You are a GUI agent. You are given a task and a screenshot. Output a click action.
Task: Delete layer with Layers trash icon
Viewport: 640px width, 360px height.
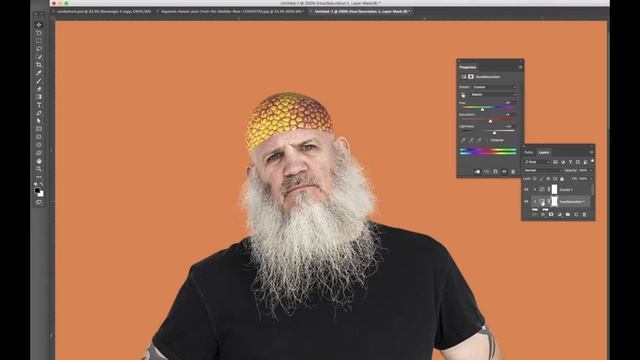click(x=584, y=214)
